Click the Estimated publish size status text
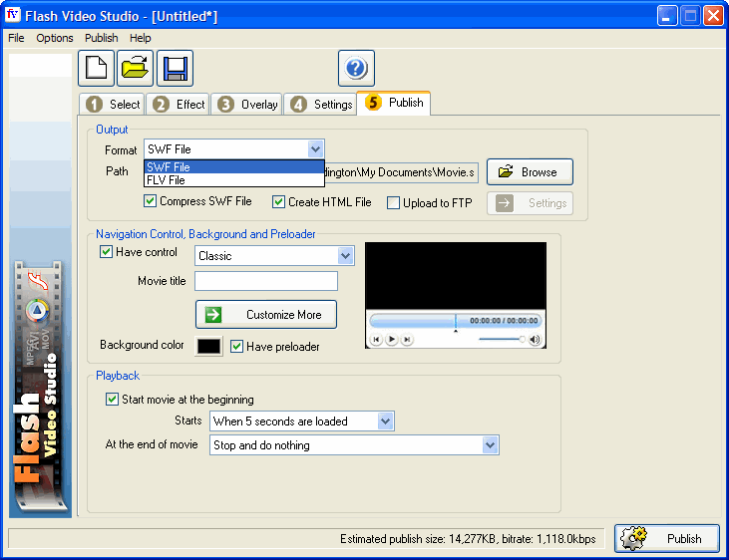Image resolution: width=729 pixels, height=560 pixels. (468, 539)
